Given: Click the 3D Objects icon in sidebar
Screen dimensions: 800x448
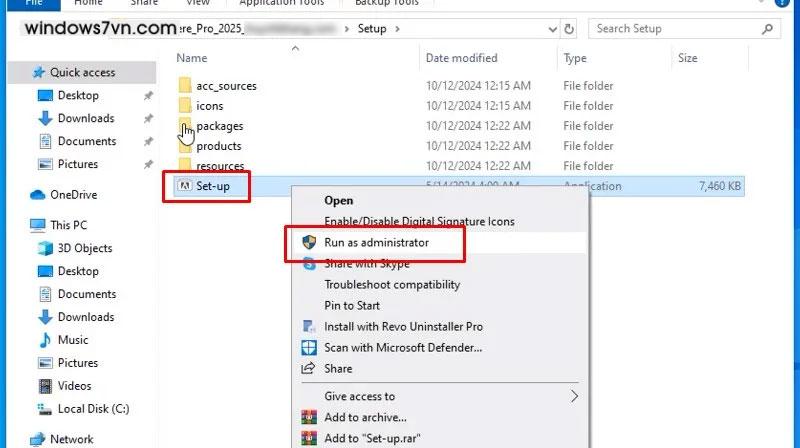Looking at the screenshot, I should 45,248.
